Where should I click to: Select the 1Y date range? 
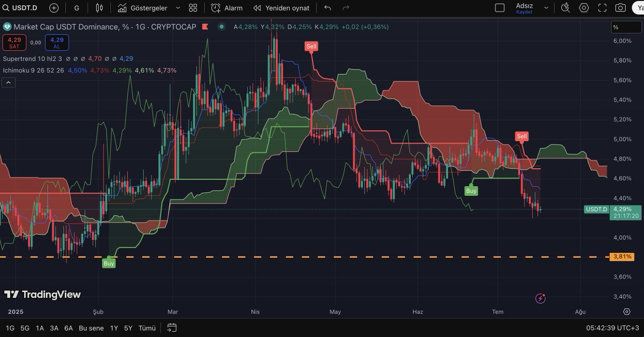[114, 328]
